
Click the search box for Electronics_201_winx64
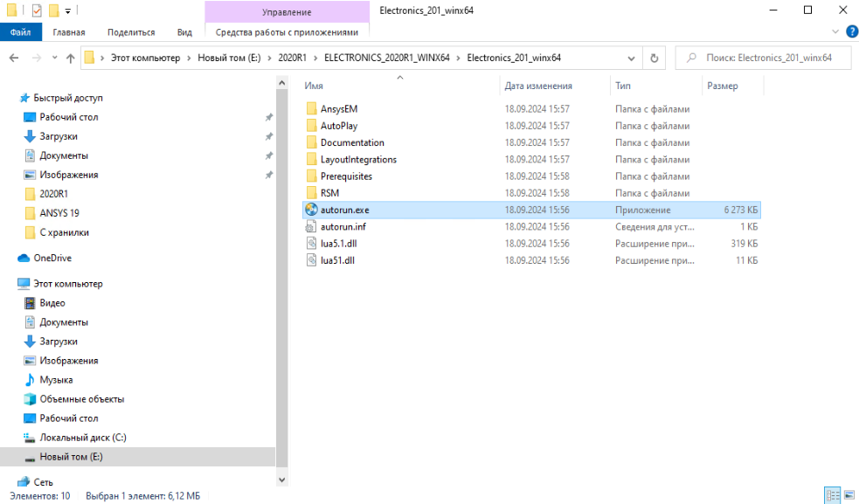click(764, 58)
